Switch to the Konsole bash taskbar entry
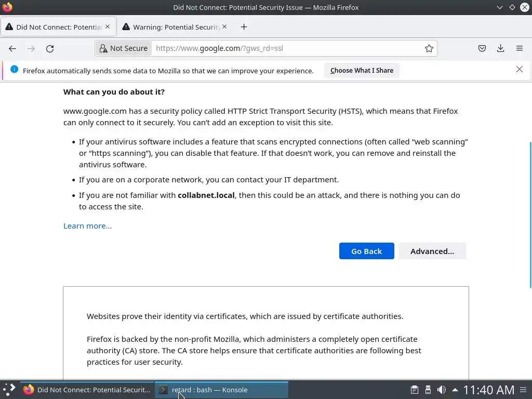This screenshot has height=399, width=532. coord(221,390)
